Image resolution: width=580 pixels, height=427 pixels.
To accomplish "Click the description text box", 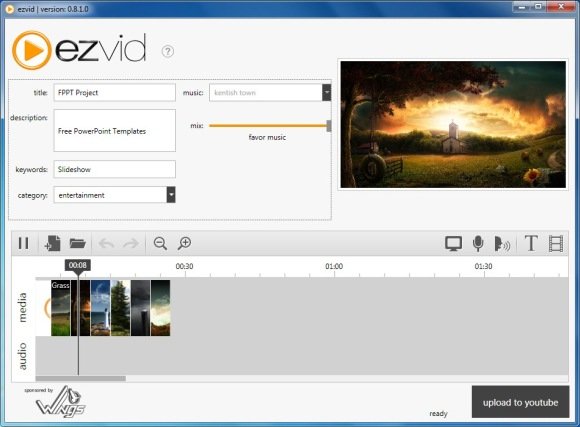I will click(115, 130).
